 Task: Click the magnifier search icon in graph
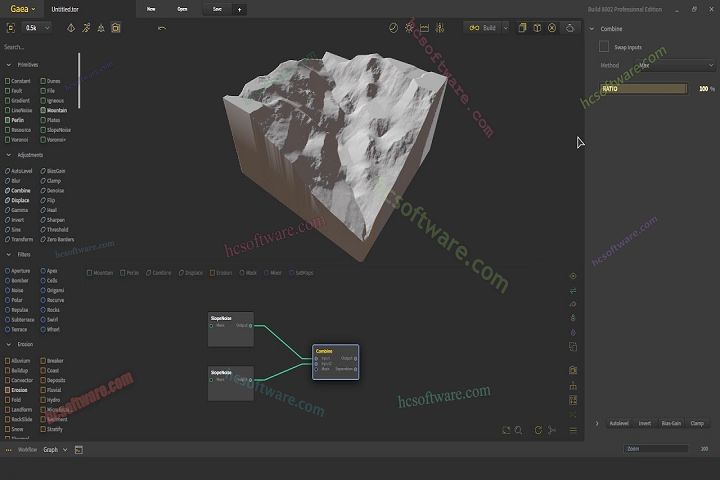520,430
